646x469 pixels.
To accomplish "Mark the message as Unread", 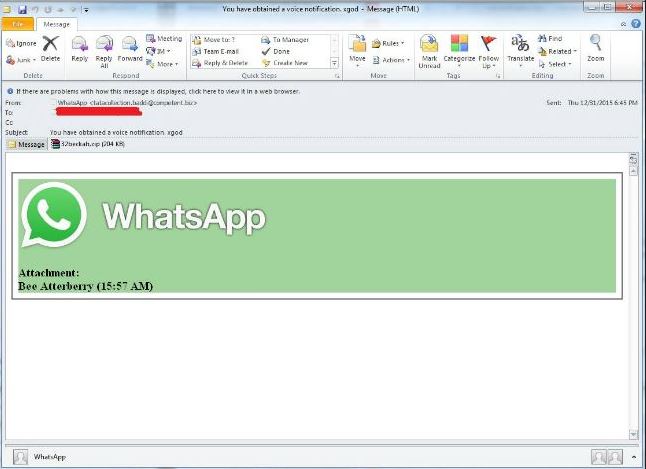I will pos(429,51).
